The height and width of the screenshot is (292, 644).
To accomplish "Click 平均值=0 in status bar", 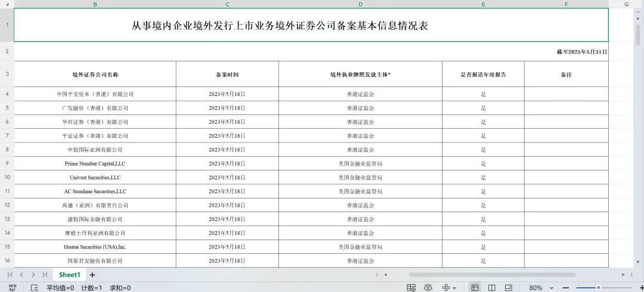I will coord(60,288).
